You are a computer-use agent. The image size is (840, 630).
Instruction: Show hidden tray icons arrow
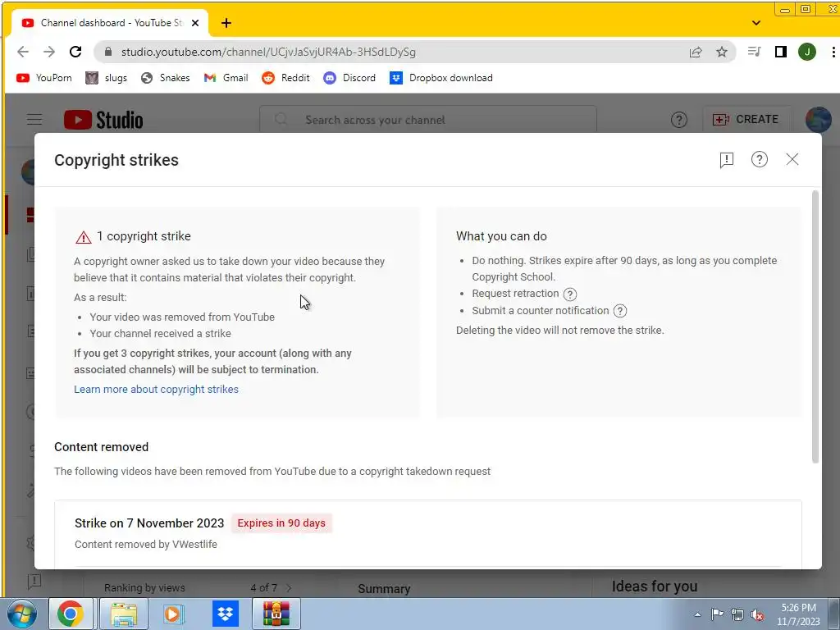[x=697, y=614]
